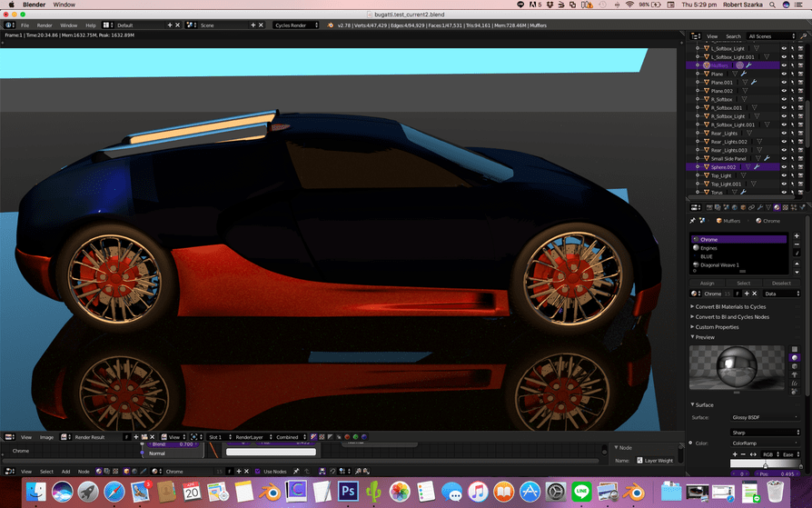Click the wrench modifier icon beside Sphere.002
Viewport: 812px width, 508px height.
tap(756, 167)
